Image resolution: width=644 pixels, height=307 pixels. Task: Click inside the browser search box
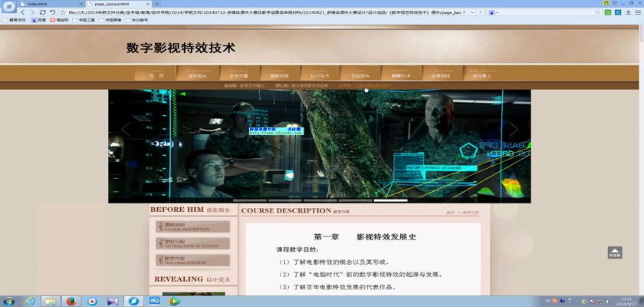coord(546,12)
